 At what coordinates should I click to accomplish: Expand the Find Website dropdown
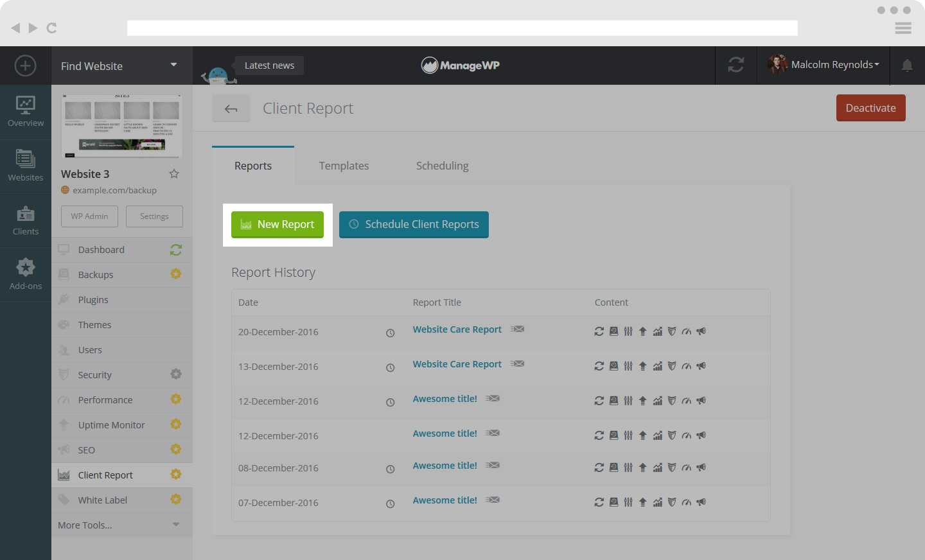point(173,65)
